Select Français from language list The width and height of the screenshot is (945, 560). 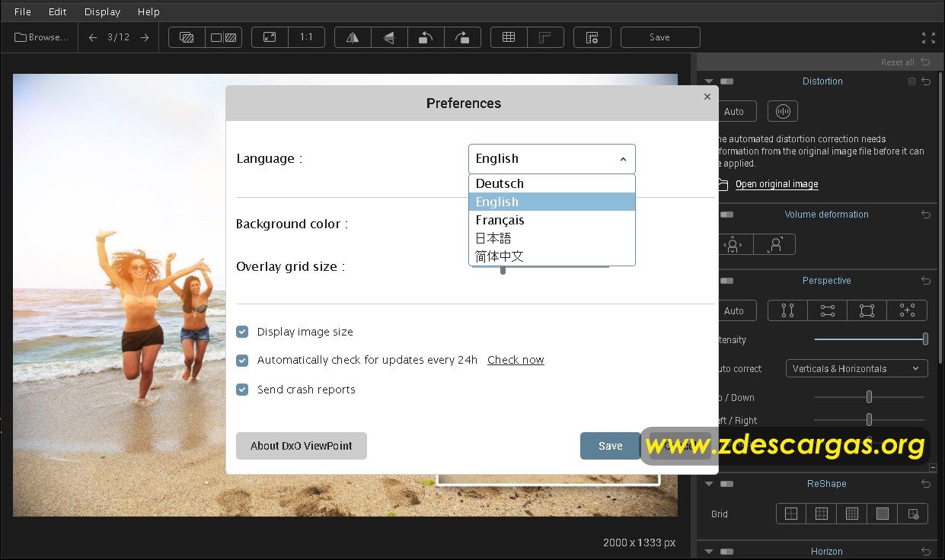[552, 220]
